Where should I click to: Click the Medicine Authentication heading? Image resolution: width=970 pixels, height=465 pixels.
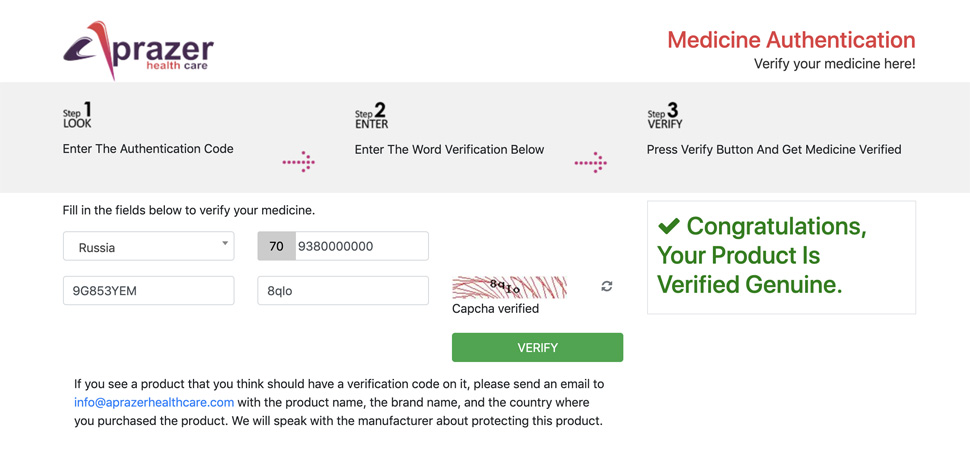point(790,40)
